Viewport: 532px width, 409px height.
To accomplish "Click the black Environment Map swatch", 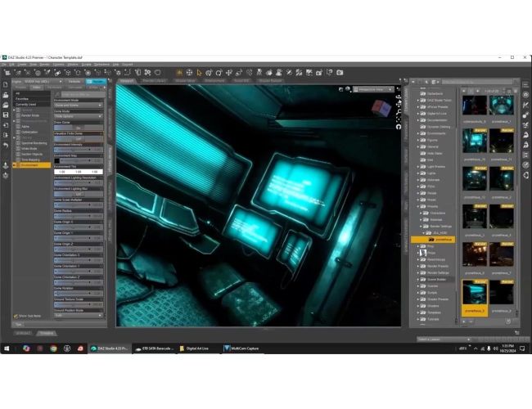I will click(x=57, y=161).
